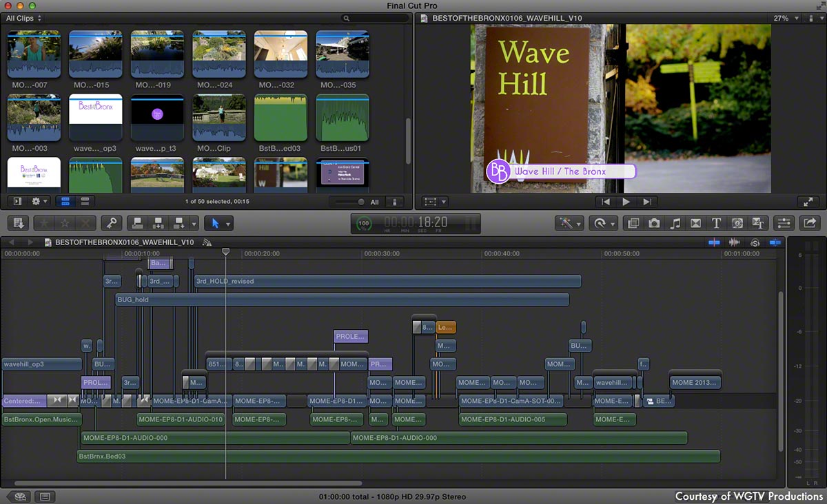
Task: Open the Select arrow tool menu
Action: point(219,223)
